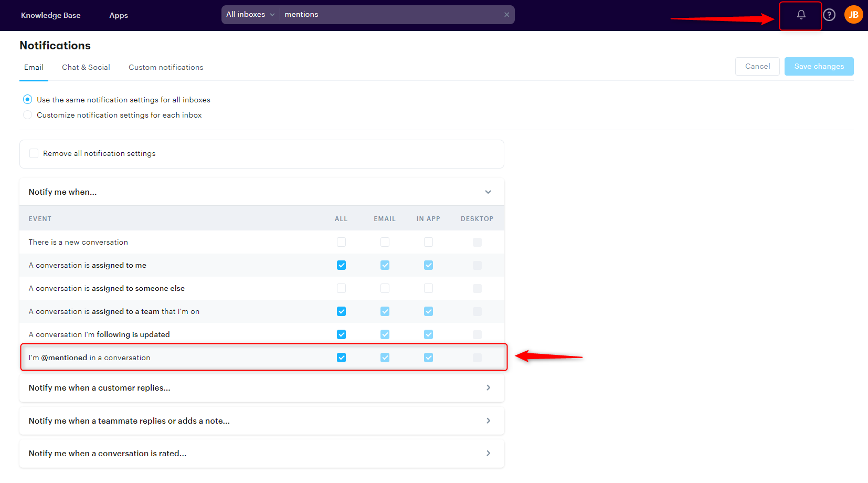Check EMAIL for new conversation row
The image size is (868, 483).
click(x=385, y=242)
